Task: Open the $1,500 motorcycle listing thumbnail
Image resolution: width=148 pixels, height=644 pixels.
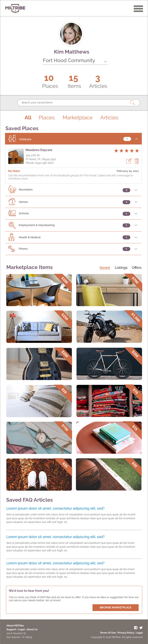Action: coord(109,327)
